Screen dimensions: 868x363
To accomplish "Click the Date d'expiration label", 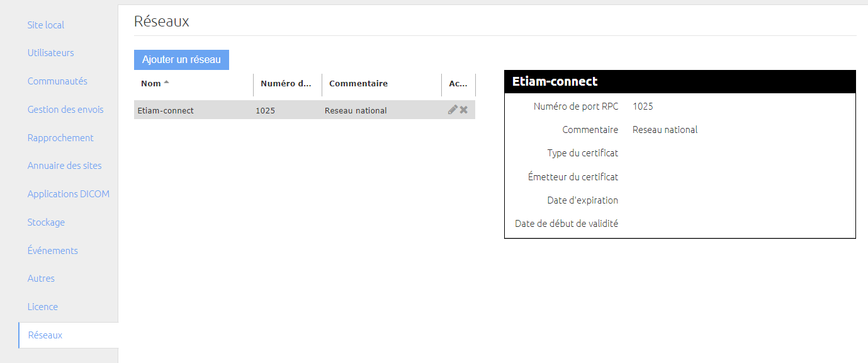I will click(583, 200).
